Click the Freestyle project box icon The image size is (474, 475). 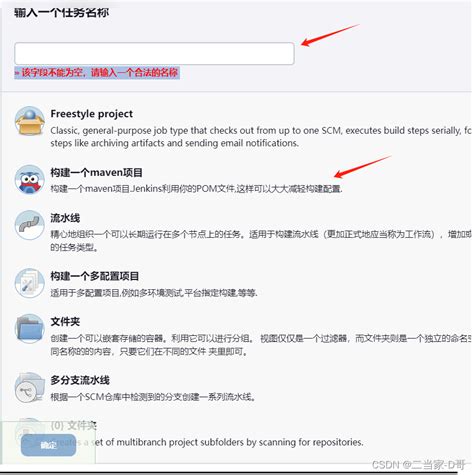[x=30, y=121]
